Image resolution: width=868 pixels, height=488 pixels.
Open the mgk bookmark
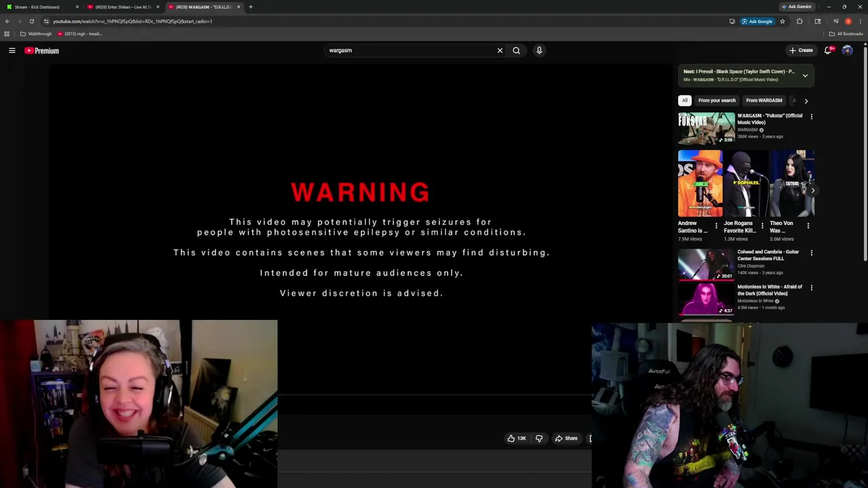click(x=80, y=34)
